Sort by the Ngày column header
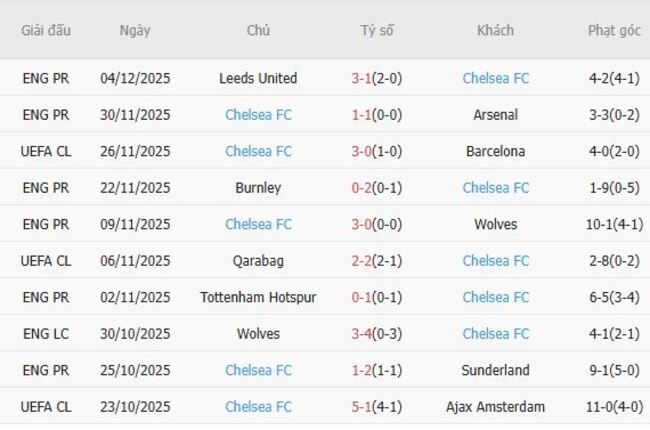The width and height of the screenshot is (650, 430). (135, 30)
